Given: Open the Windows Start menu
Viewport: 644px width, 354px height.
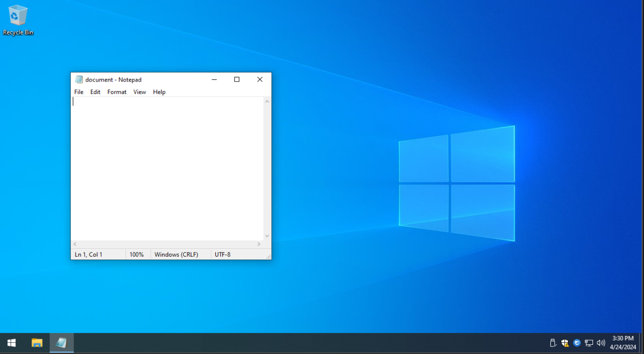Looking at the screenshot, I should 12,343.
